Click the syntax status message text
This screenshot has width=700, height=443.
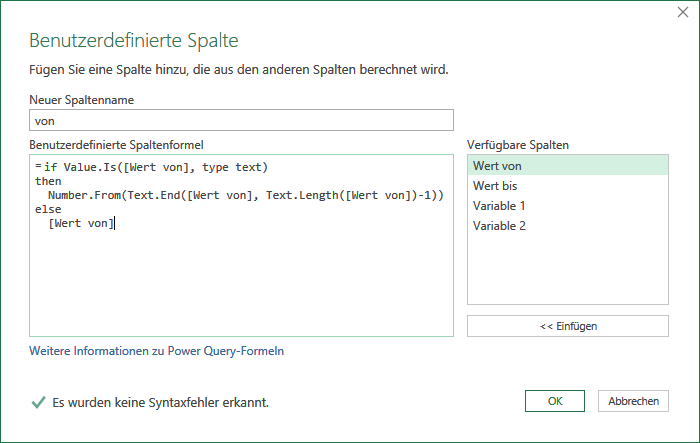[x=160, y=403]
